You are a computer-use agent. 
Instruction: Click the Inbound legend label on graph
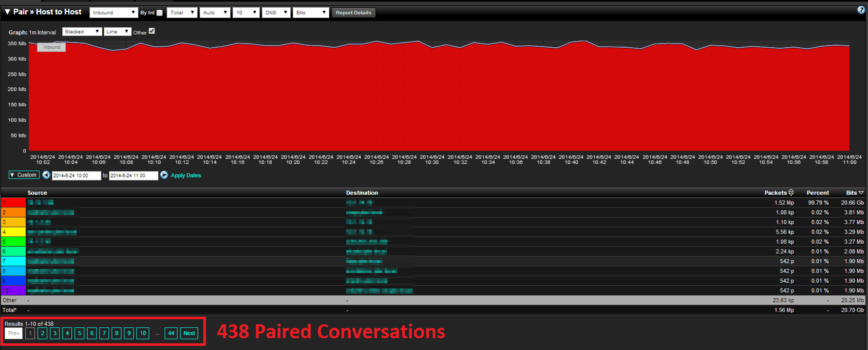click(x=51, y=47)
